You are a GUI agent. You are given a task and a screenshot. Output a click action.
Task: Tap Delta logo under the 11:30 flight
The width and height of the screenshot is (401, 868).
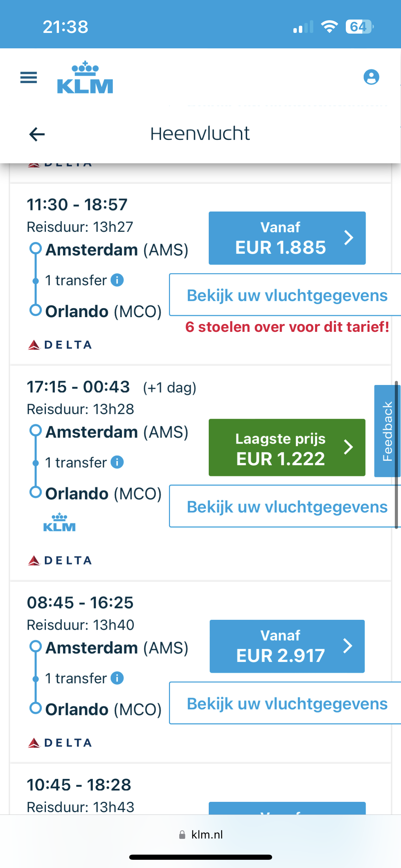[60, 345]
